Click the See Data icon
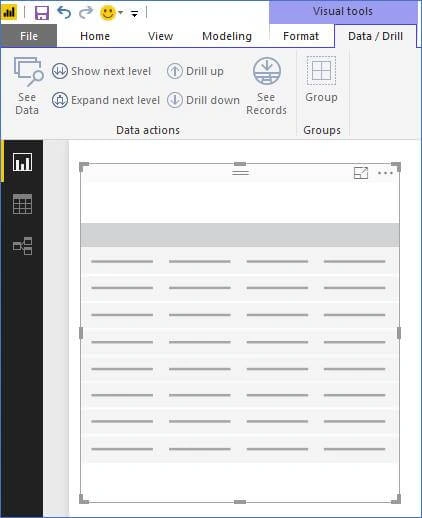This screenshot has height=518, width=422. [28, 71]
